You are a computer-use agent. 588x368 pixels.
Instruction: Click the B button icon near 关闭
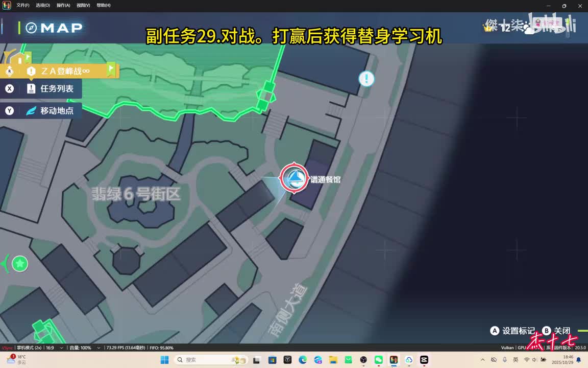546,331
